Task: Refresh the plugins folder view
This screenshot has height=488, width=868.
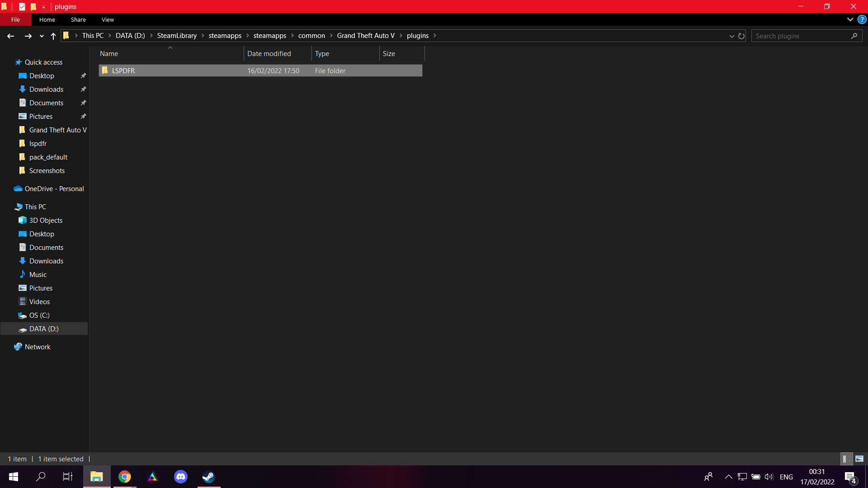Action: pyautogui.click(x=741, y=36)
